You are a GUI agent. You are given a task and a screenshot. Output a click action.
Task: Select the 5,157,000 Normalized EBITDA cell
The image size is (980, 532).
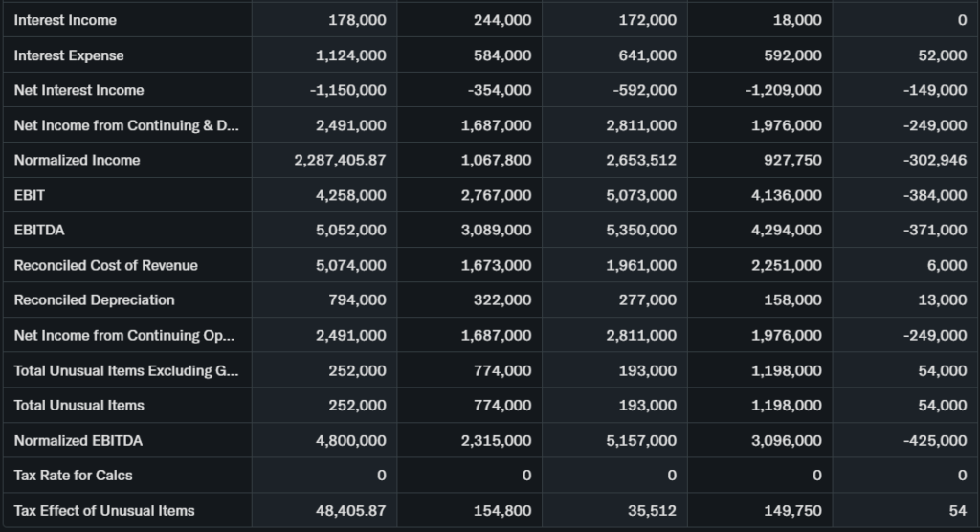point(640,440)
